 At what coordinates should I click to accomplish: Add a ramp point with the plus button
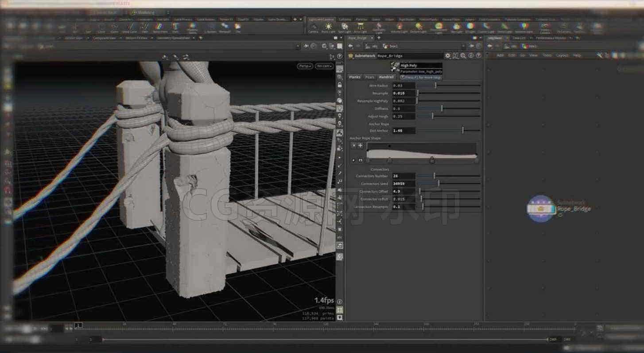pyautogui.click(x=360, y=145)
